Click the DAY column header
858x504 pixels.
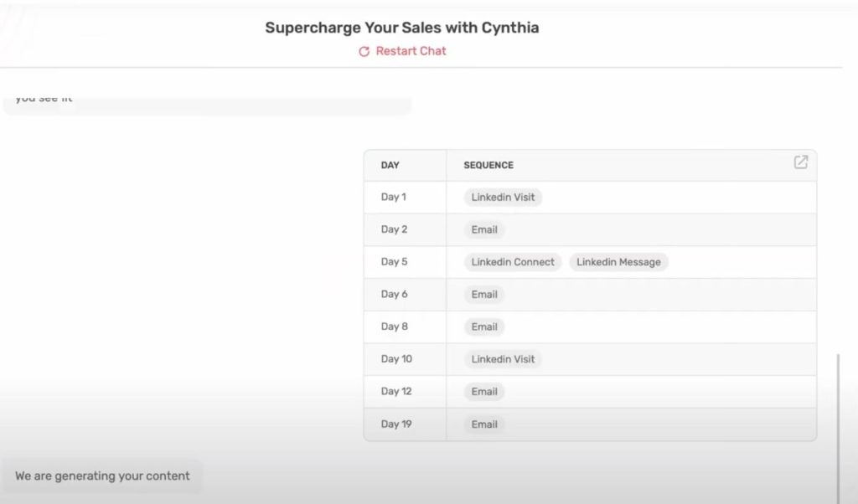390,166
